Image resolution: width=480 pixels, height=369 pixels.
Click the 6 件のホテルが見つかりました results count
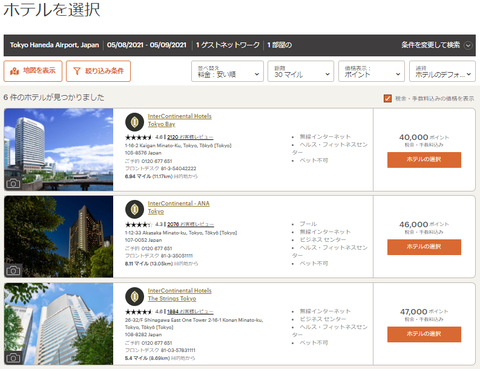pyautogui.click(x=54, y=98)
